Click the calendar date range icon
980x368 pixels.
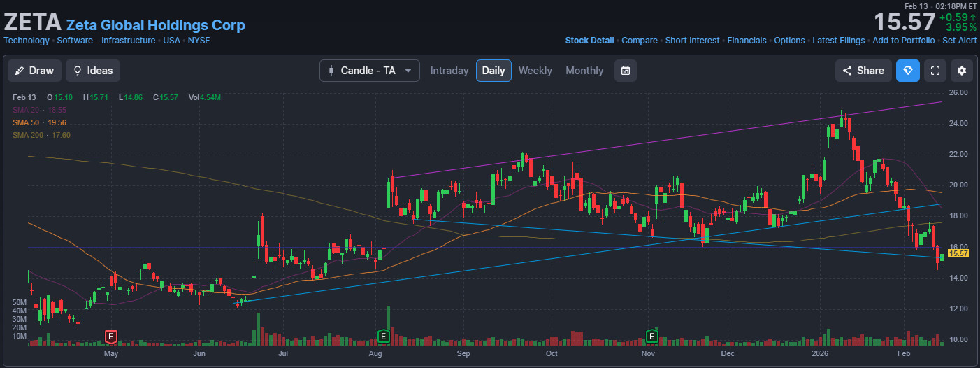point(626,71)
